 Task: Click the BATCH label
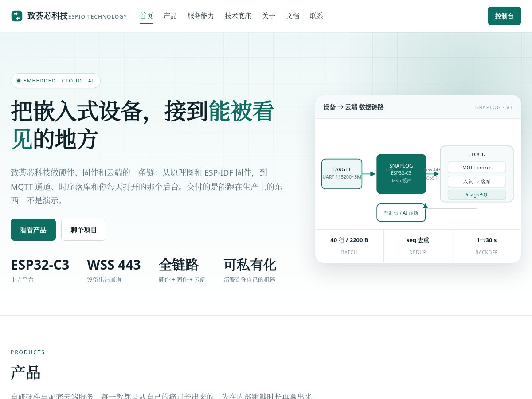tap(349, 252)
